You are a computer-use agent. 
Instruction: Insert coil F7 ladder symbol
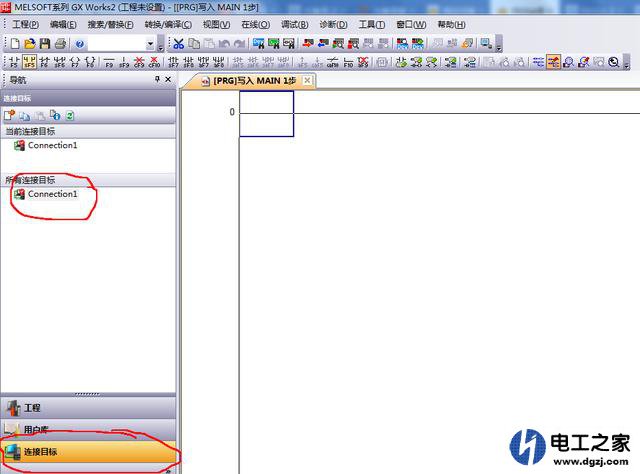click(x=75, y=62)
